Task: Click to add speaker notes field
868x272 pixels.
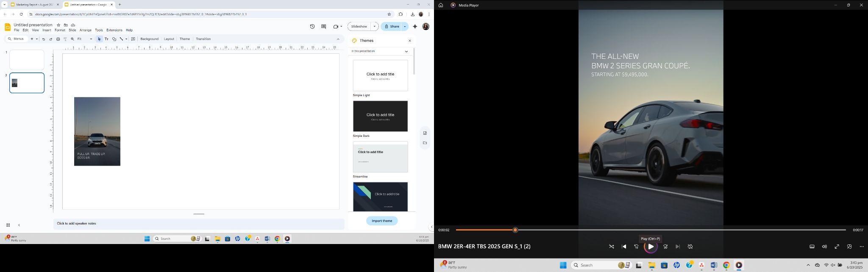Action: tap(199, 224)
